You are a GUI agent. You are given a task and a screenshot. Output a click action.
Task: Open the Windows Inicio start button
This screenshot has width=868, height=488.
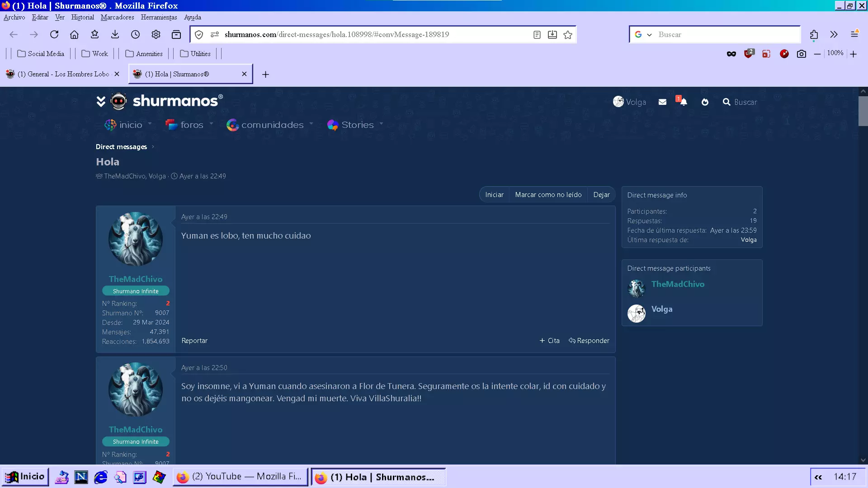click(x=25, y=477)
